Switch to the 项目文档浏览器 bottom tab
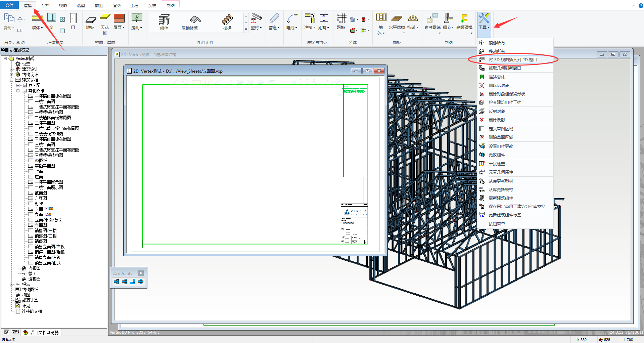 (x=41, y=332)
